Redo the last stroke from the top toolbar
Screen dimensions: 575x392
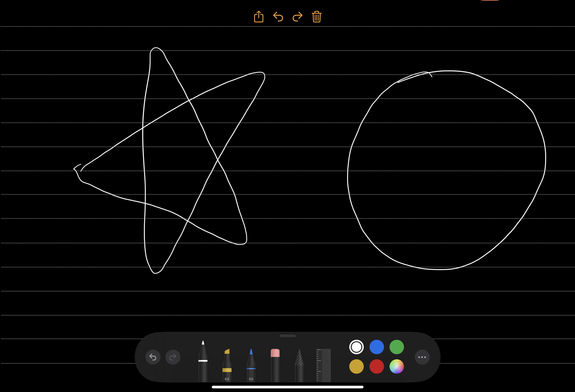(x=297, y=17)
